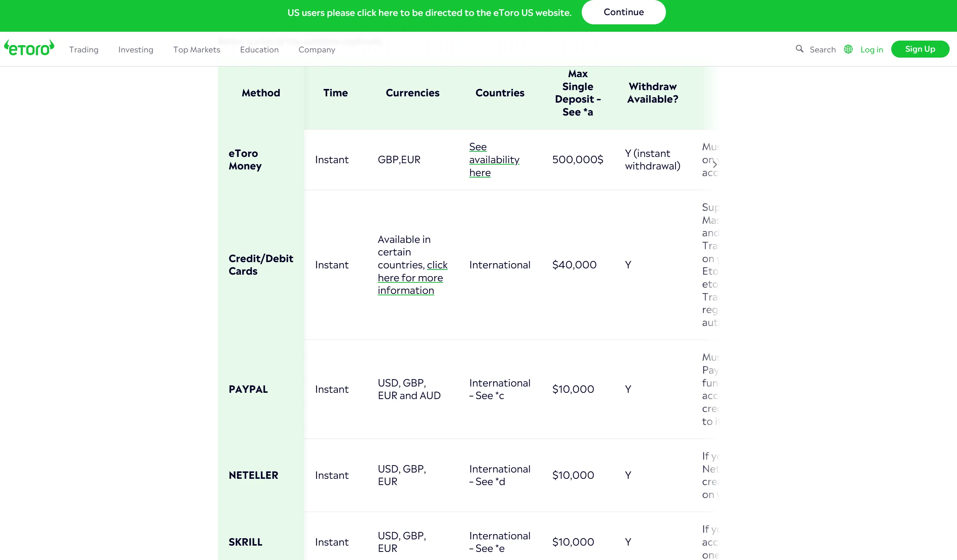The height and width of the screenshot is (560, 957).
Task: Open the Investing menu
Action: (x=136, y=50)
